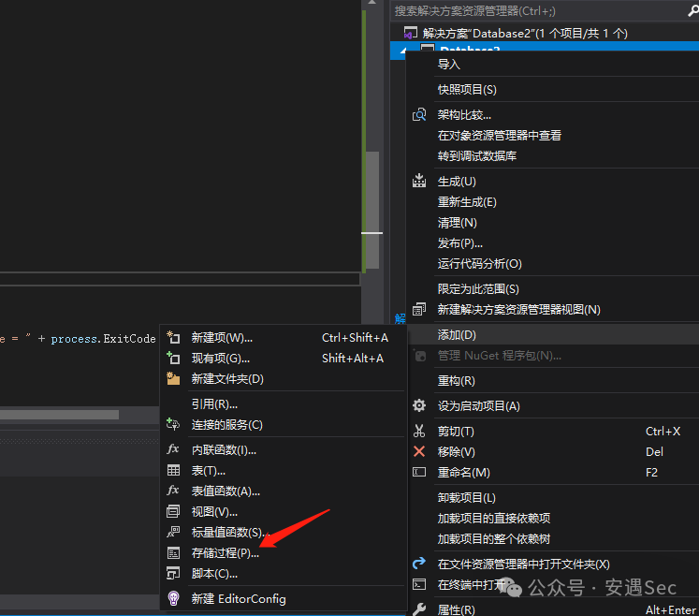The image size is (699, 616).
Task: Click the New Folder (新建文件夹) icon
Action: pyautogui.click(x=173, y=378)
